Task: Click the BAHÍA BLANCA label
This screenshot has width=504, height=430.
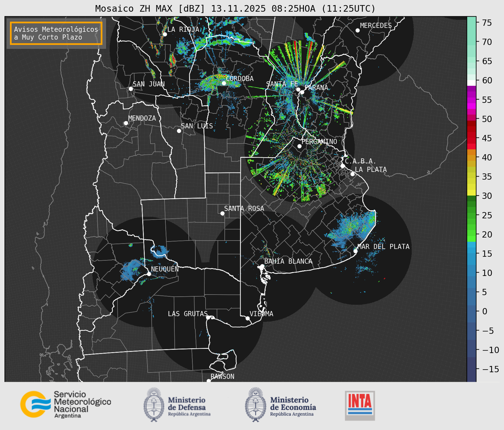Action: [x=288, y=261]
